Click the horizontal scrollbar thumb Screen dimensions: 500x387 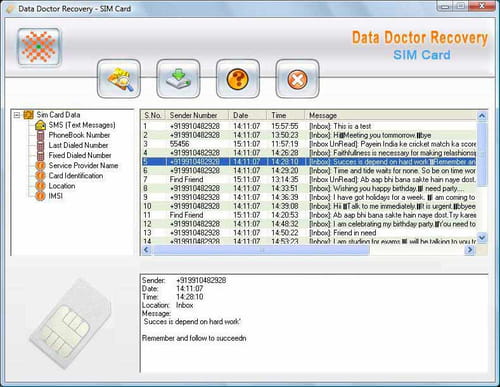coord(261,250)
